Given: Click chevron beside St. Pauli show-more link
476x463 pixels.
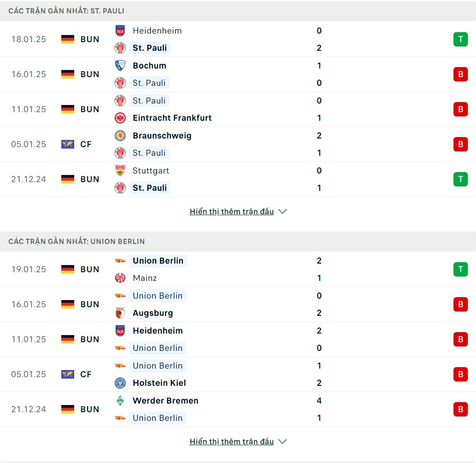Looking at the screenshot, I should point(283,211).
